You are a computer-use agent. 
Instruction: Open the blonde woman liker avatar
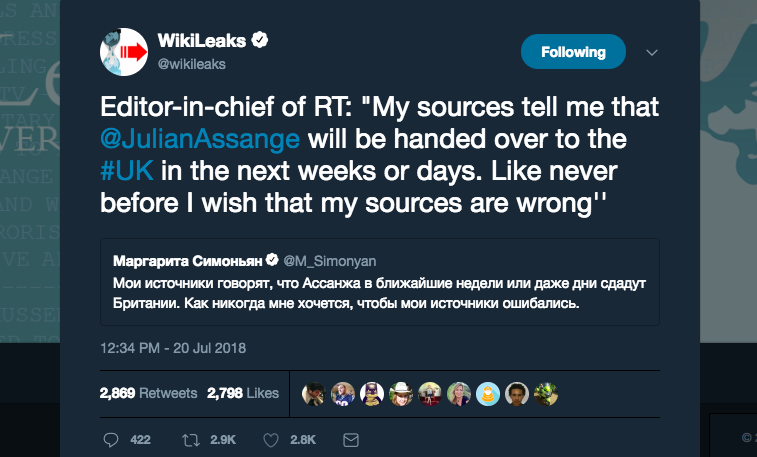point(459,394)
